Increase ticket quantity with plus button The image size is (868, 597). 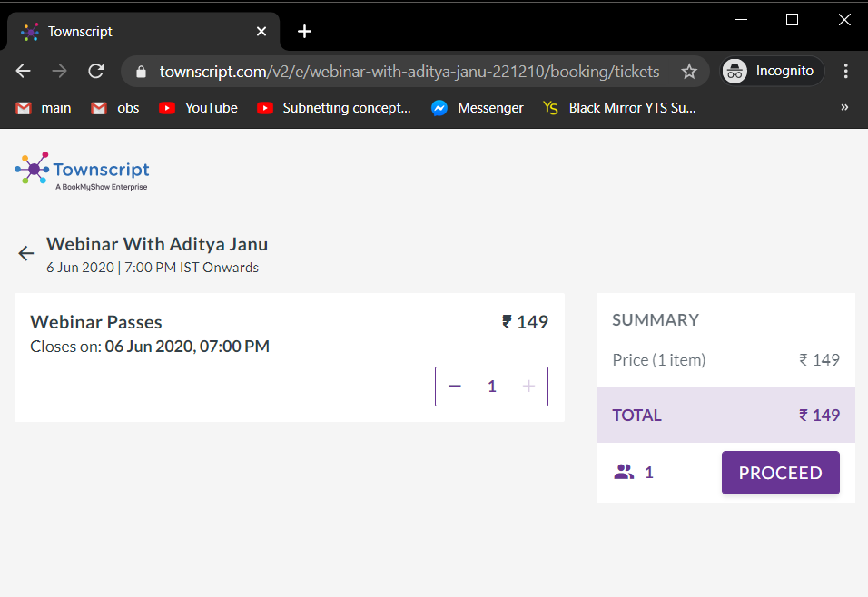(528, 387)
